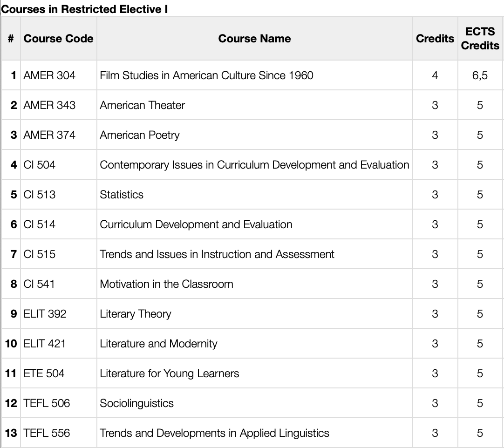
Task: Select course code AMER 304
Action: click(x=49, y=75)
